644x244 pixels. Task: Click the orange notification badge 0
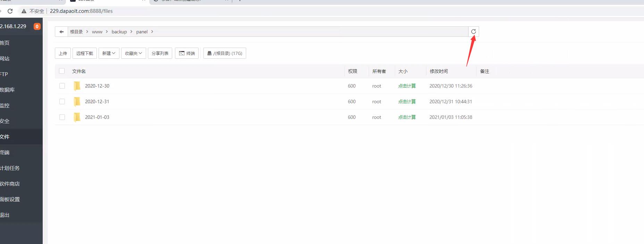pyautogui.click(x=37, y=26)
